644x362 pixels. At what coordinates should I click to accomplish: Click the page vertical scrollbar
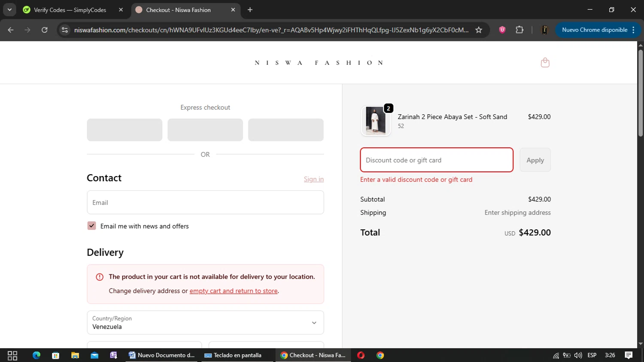[x=641, y=93]
